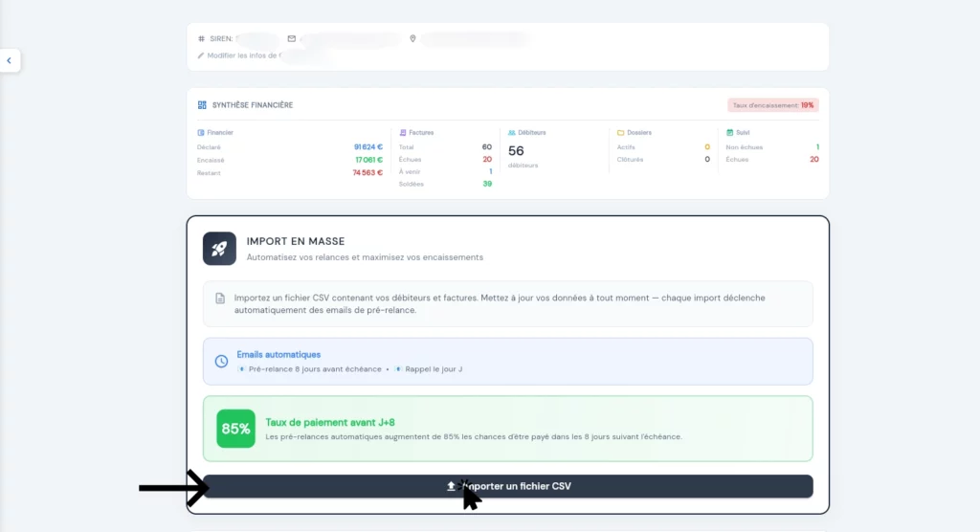The image size is (980, 532).
Task: Click the Suivi calendar icon
Action: click(730, 132)
